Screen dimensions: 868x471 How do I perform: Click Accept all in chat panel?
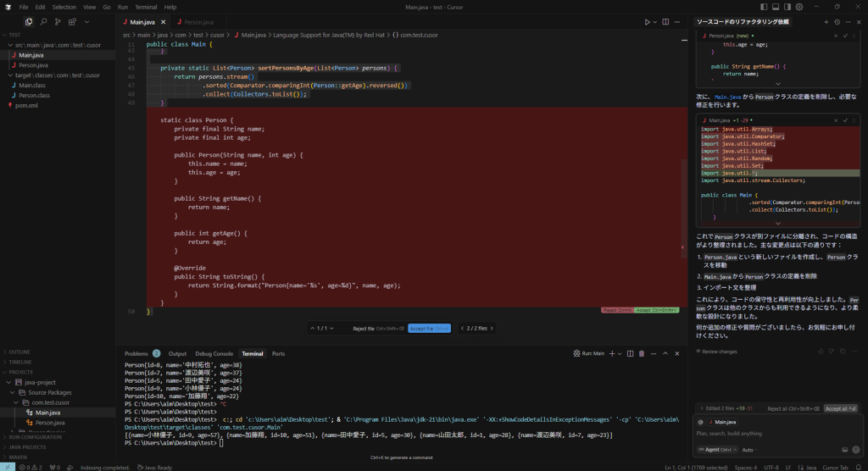pyautogui.click(x=840, y=408)
